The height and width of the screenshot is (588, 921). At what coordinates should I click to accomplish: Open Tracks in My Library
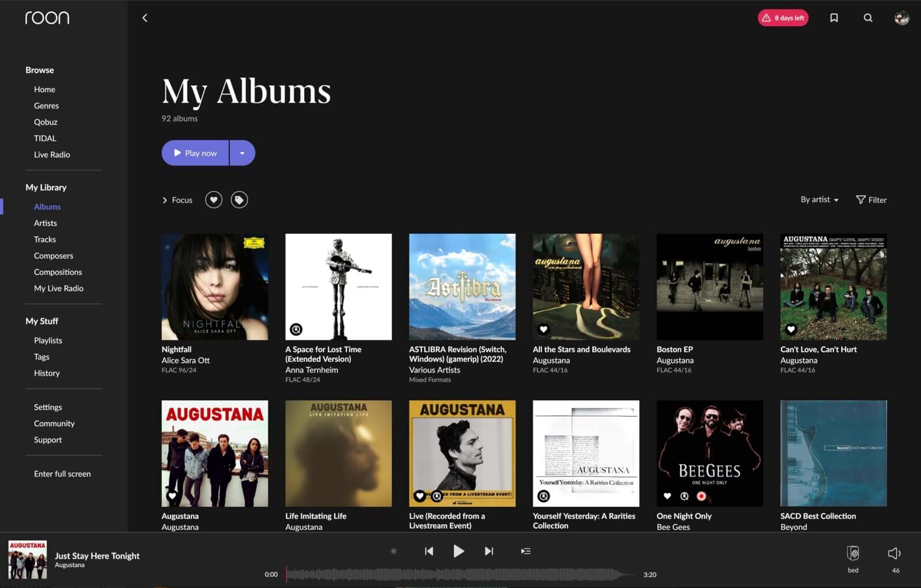45,239
